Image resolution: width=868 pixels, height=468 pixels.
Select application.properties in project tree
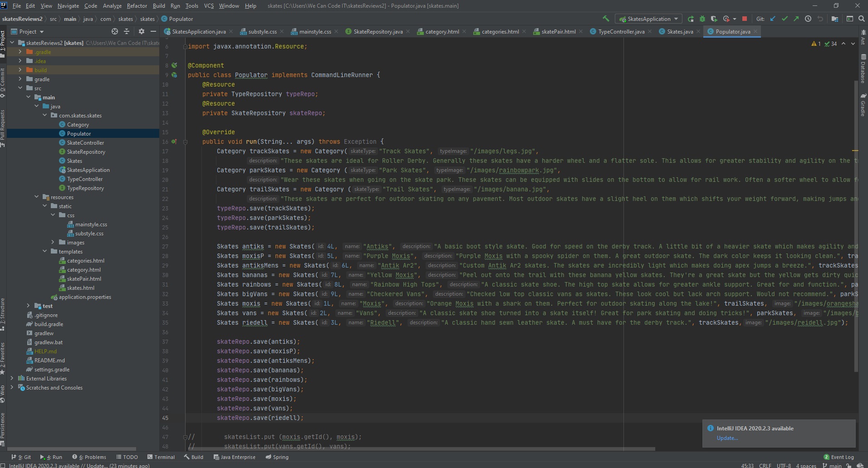85,297
